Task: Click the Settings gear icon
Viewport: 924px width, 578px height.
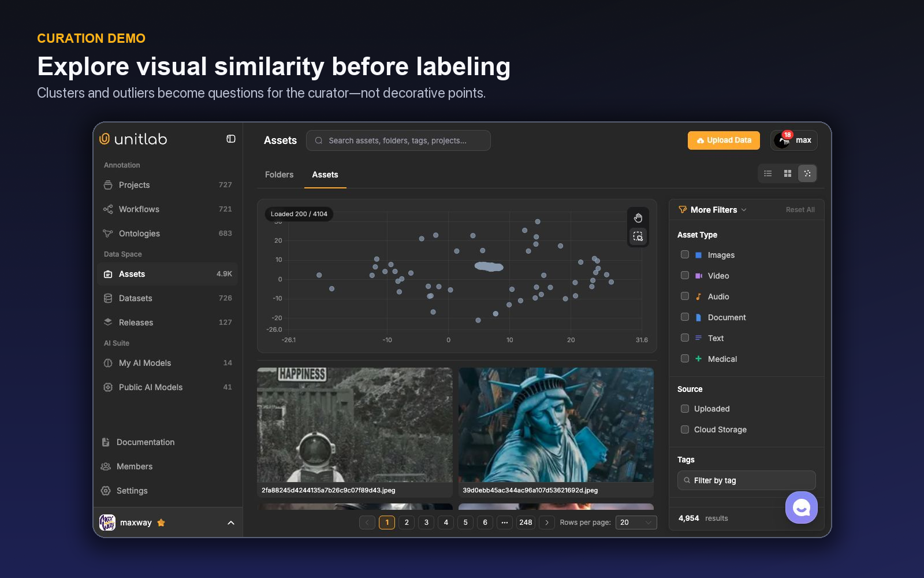Action: coord(106,491)
